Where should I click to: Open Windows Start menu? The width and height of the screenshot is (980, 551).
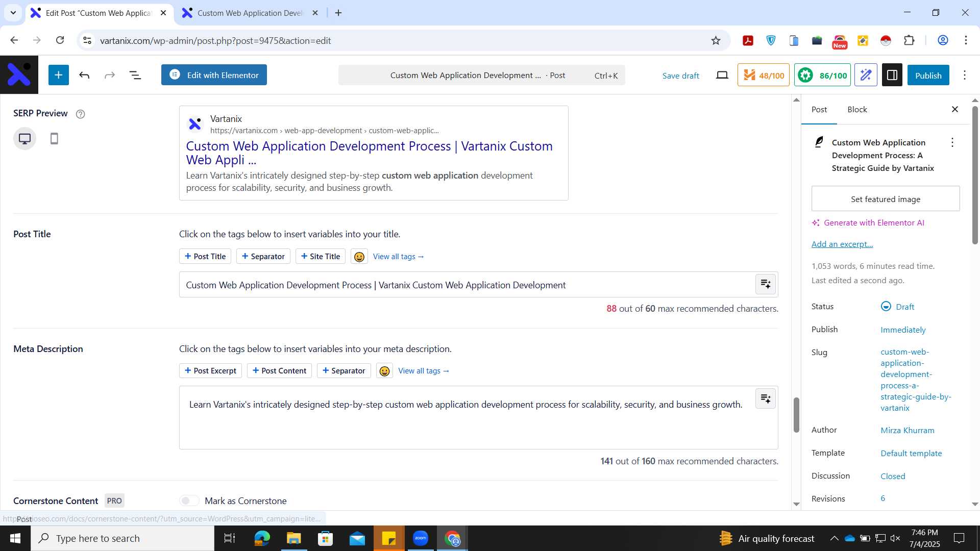coord(15,538)
